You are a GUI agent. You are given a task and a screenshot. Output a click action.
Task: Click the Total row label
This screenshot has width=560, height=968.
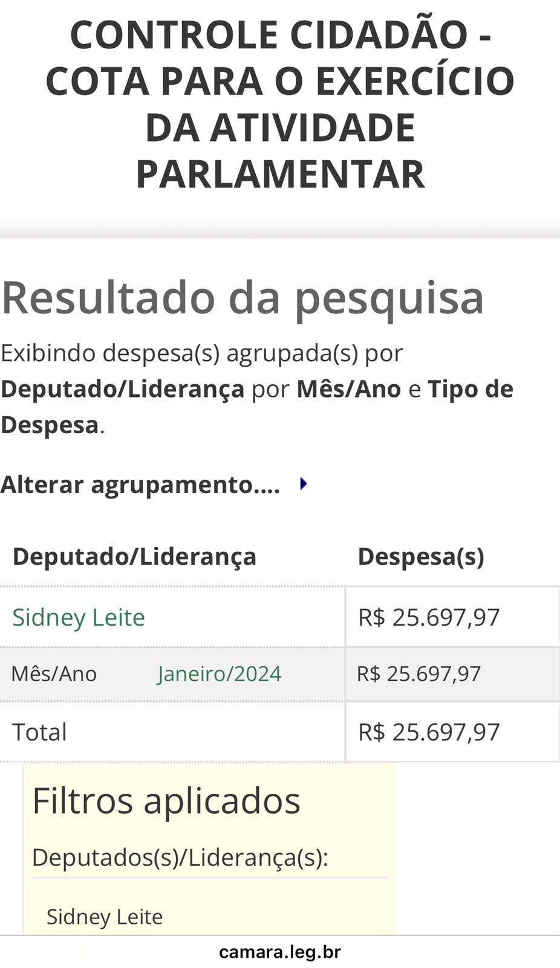[x=39, y=732]
